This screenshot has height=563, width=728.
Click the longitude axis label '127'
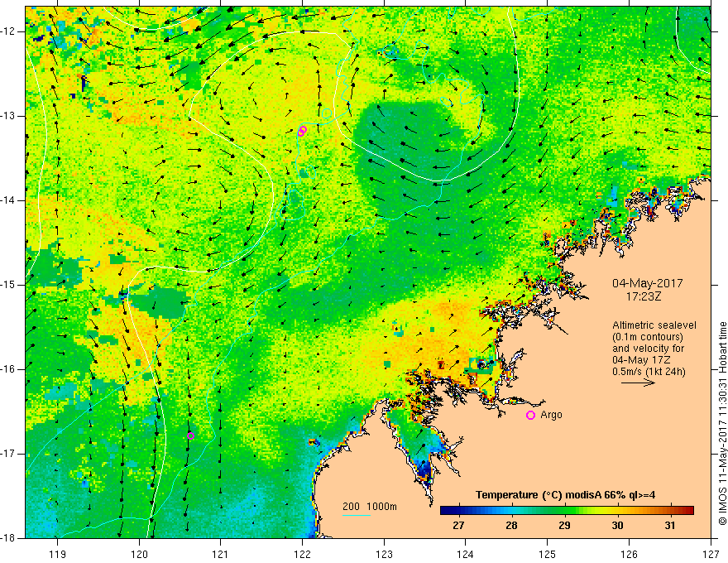(711, 554)
